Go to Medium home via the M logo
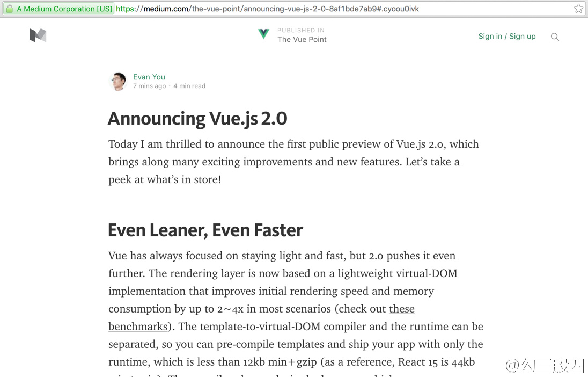 (38, 35)
